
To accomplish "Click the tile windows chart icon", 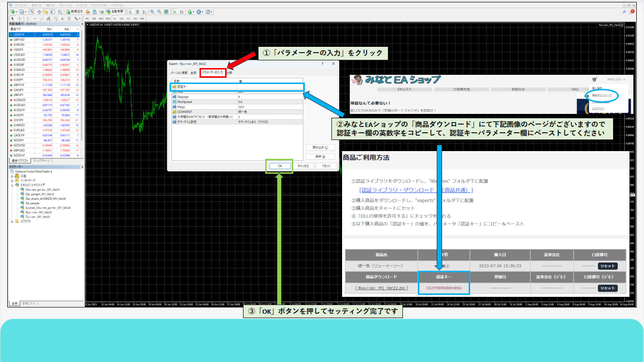I will 166,11.
